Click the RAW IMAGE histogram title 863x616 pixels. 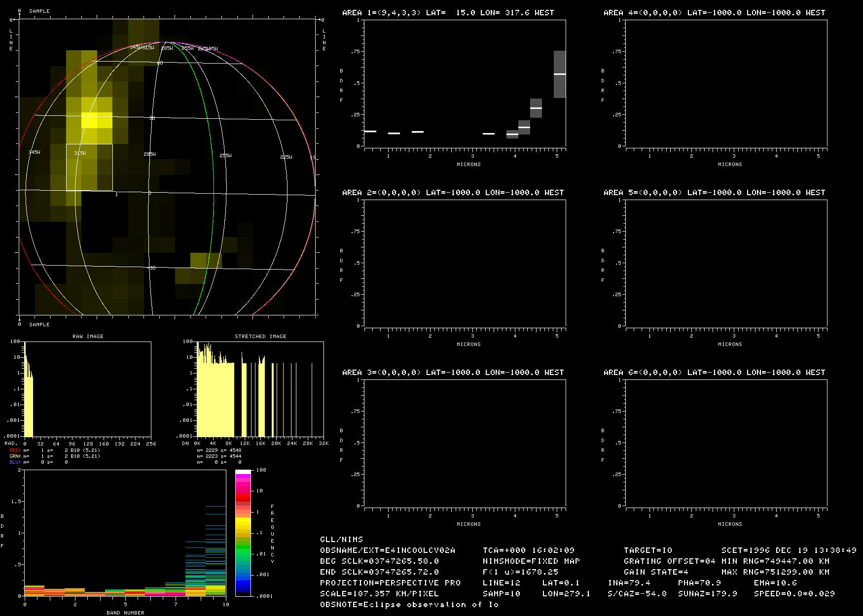pyautogui.click(x=88, y=336)
